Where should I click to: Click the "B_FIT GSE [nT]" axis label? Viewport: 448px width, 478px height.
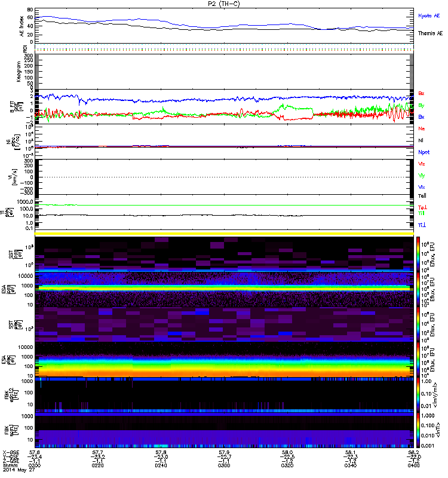(17, 107)
